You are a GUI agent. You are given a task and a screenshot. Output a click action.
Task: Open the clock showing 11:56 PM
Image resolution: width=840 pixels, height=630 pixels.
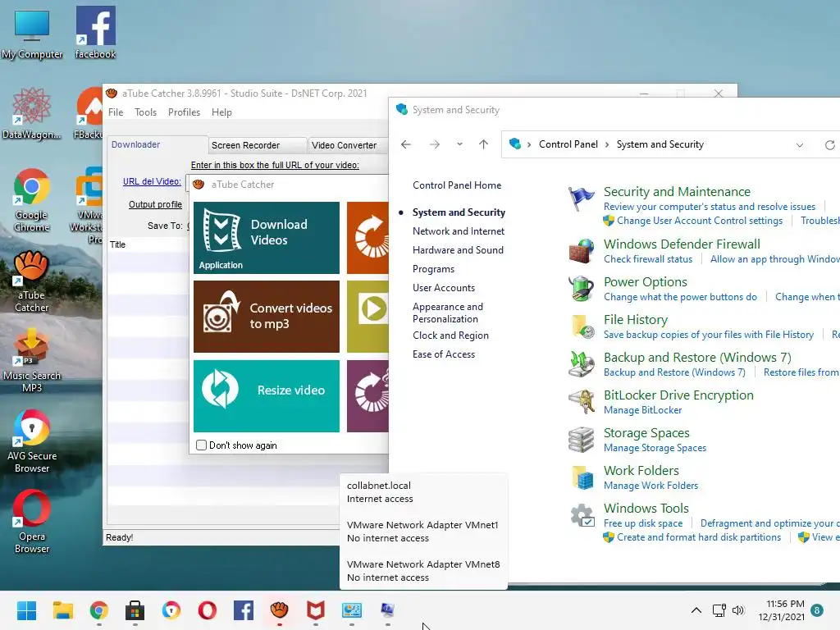[x=781, y=610]
